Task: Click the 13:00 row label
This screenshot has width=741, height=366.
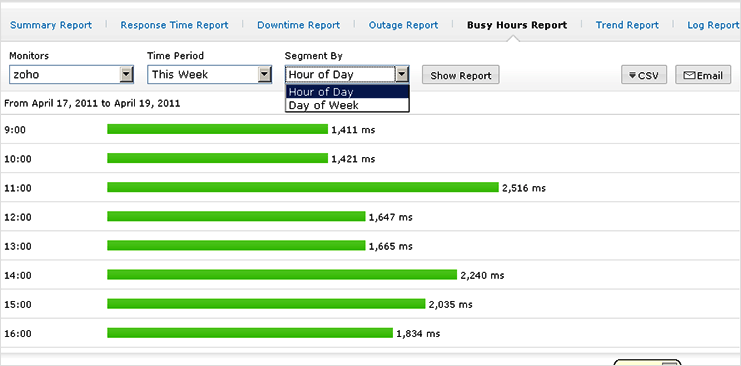Action: point(18,246)
